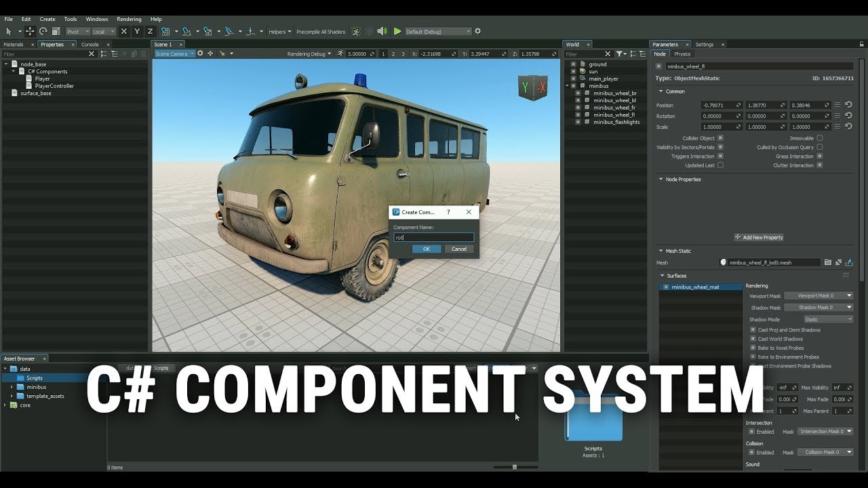868x488 pixels.
Task: Reset Rotation values with revert icon
Action: pos(848,116)
